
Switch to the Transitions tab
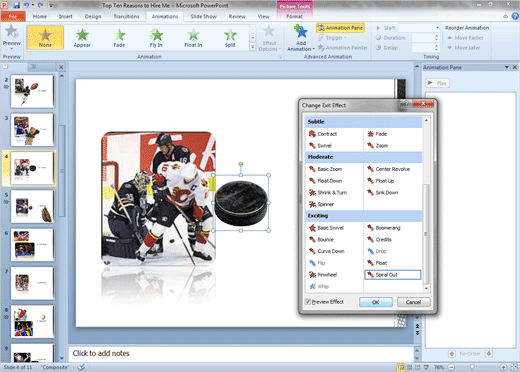point(126,16)
